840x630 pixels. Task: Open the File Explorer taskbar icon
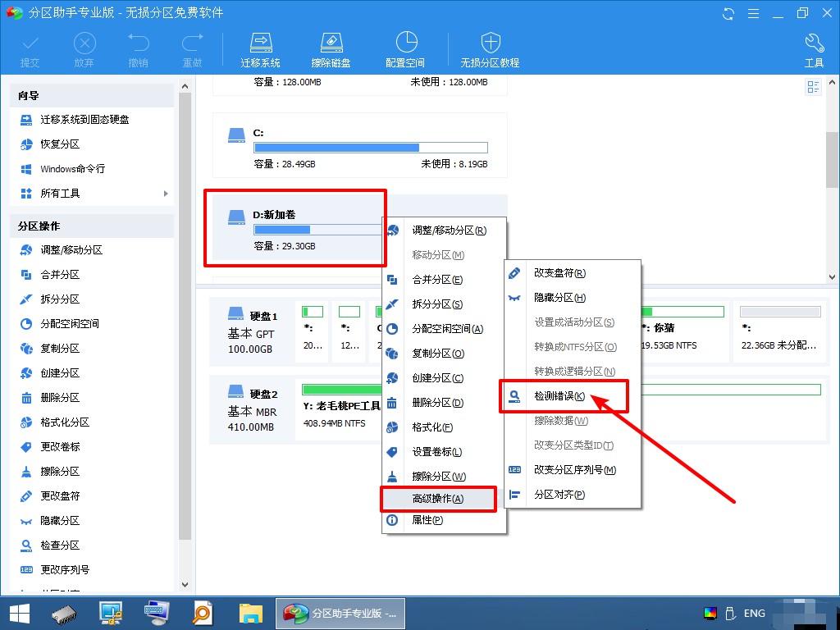point(251,613)
